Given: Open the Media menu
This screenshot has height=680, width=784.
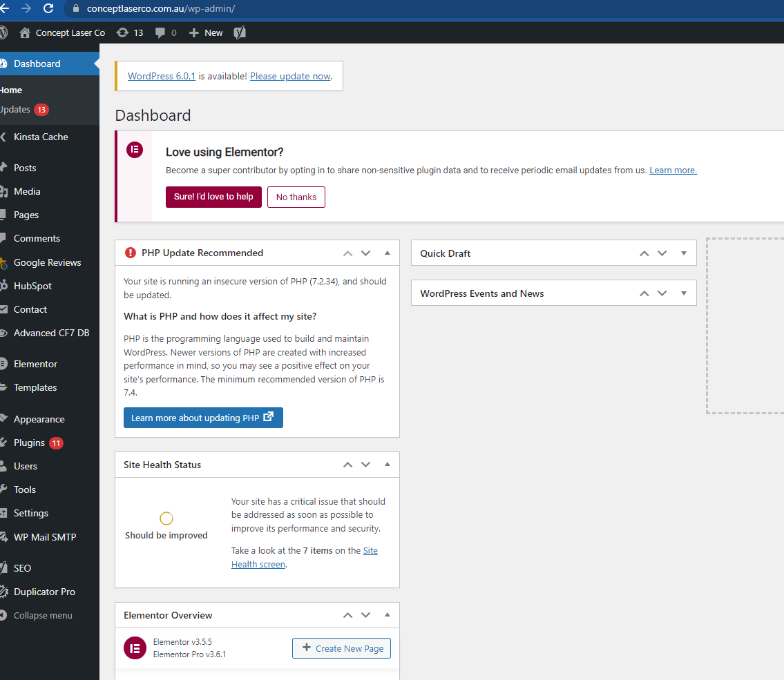Looking at the screenshot, I should click(50, 191).
